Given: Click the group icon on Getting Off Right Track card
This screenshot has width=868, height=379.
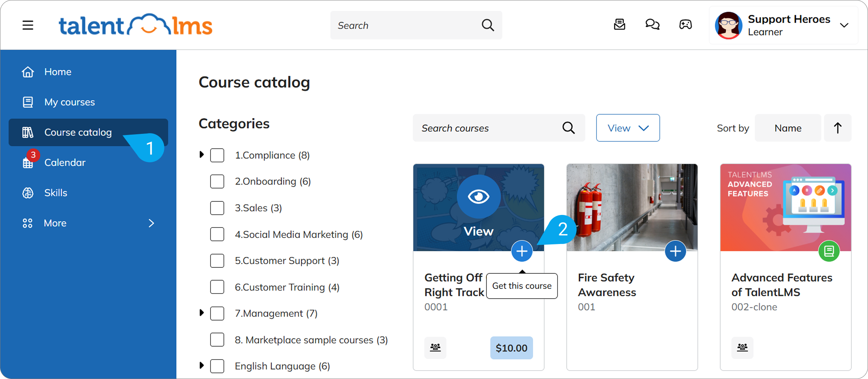Looking at the screenshot, I should 436,348.
